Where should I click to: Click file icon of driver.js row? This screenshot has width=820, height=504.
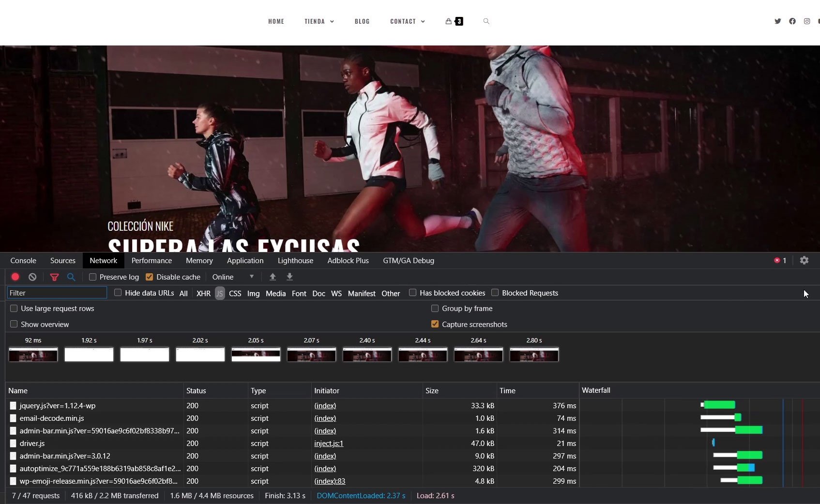(x=13, y=444)
